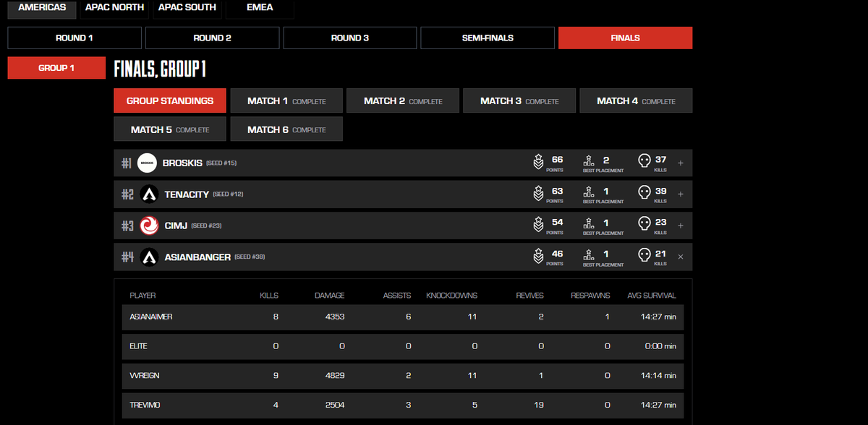Click damage value 4353

point(333,317)
